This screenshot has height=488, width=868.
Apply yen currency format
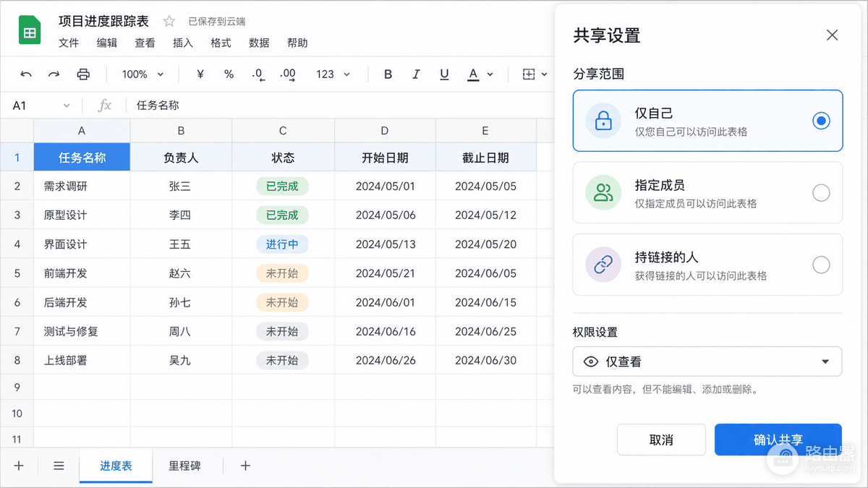200,74
